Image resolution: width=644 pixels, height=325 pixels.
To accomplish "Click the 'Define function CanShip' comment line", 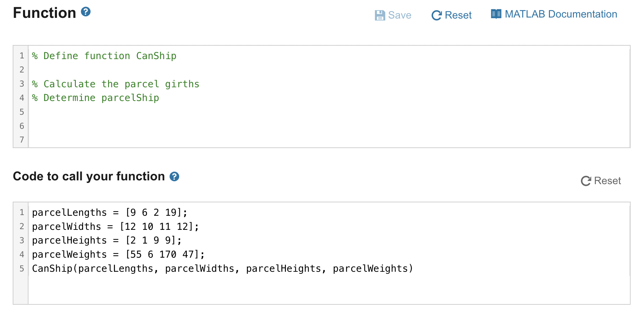I will coord(104,56).
